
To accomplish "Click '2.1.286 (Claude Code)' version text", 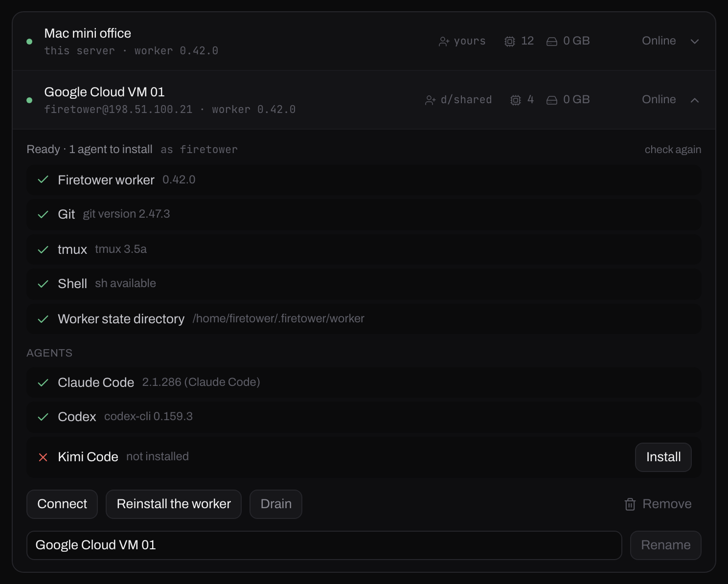I will pos(201,382).
